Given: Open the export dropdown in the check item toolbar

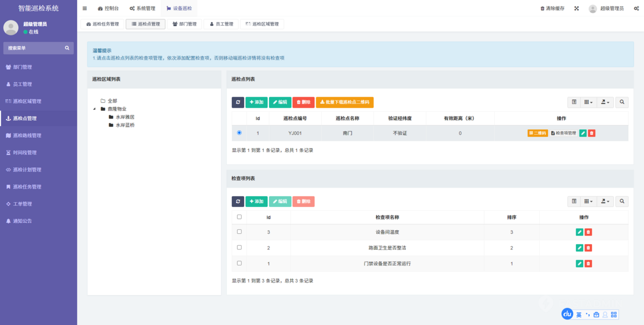Looking at the screenshot, I should (605, 201).
